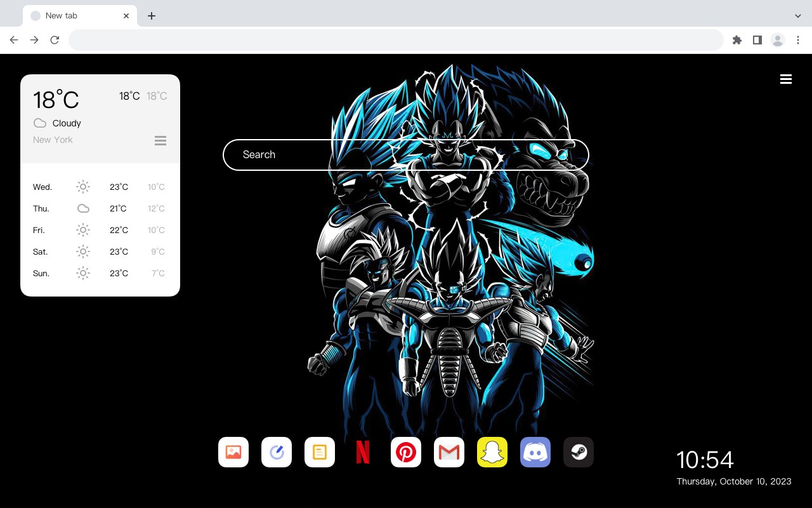Launch the Netflix shortcut
812x508 pixels.
pyautogui.click(x=363, y=452)
